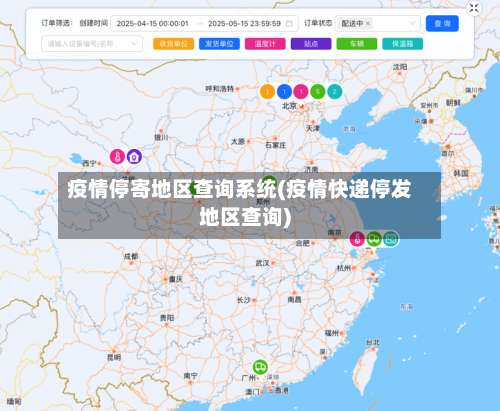Toggle the 车辆 green filter
The height and width of the screenshot is (411, 500).
(x=357, y=44)
